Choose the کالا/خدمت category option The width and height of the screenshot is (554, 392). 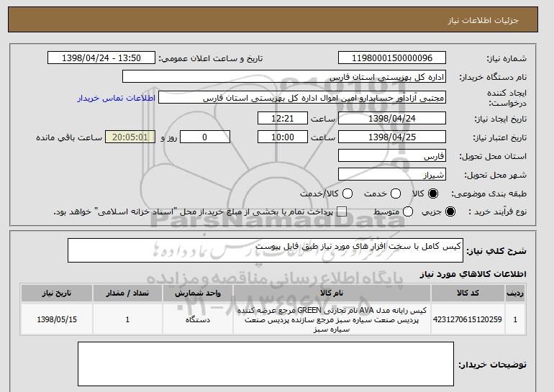(x=348, y=193)
